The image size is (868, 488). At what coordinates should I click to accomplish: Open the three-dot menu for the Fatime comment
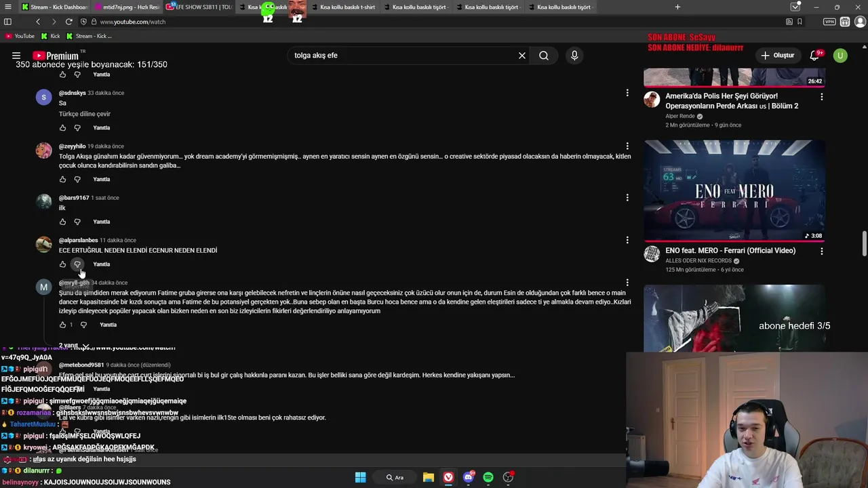point(627,283)
